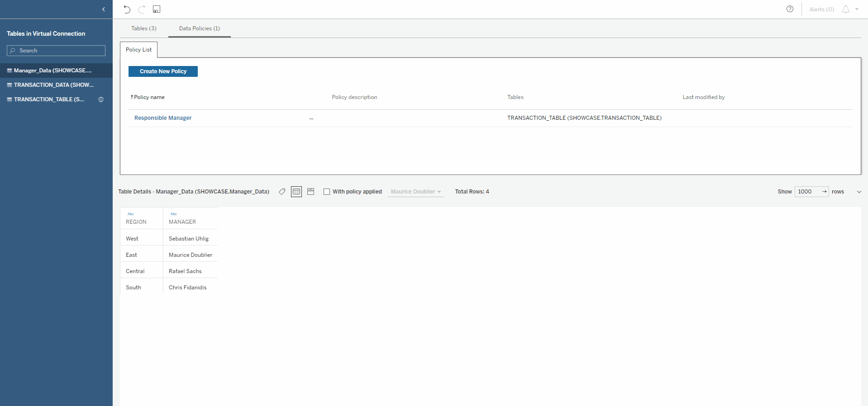Switch to the Tables (3) tab
Screen dimensions: 868x406
point(144,28)
